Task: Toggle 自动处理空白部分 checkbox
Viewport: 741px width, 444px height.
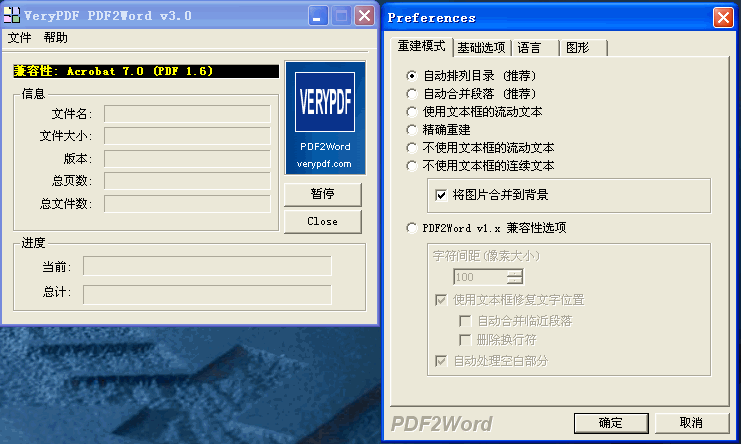Action: click(441, 361)
